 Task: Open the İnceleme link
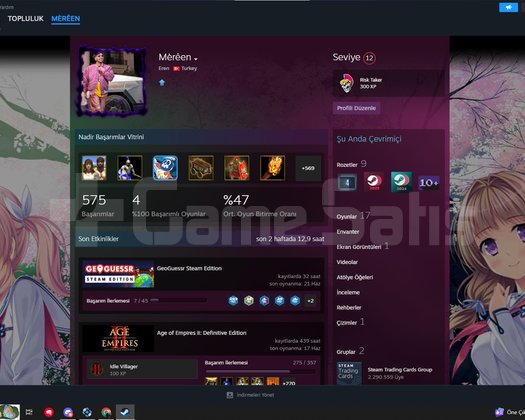[348, 292]
